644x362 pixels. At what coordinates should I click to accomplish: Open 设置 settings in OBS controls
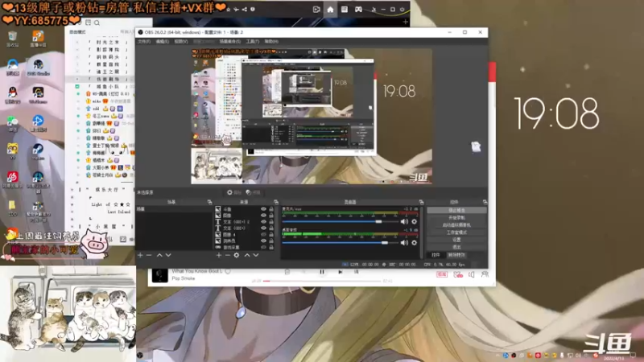[x=456, y=240]
